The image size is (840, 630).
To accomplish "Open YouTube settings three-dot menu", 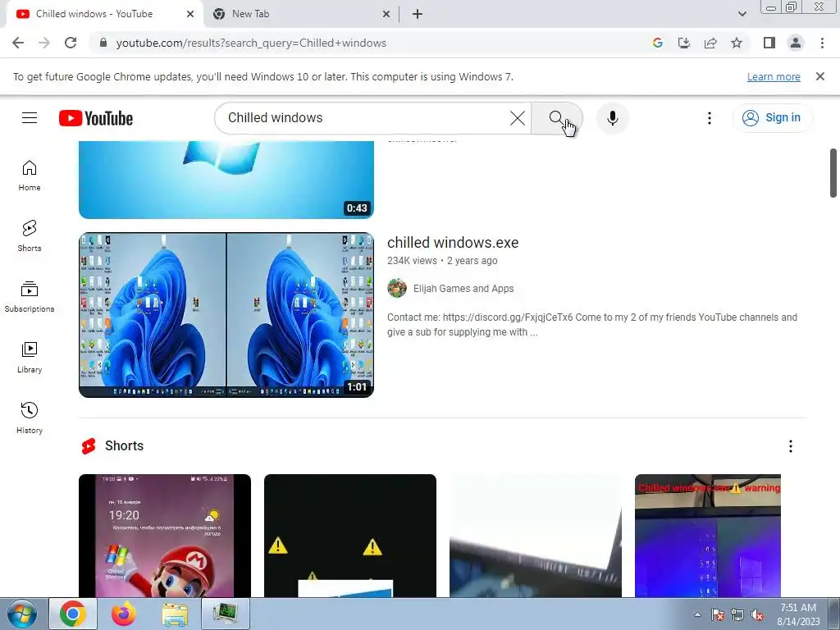I will [710, 118].
